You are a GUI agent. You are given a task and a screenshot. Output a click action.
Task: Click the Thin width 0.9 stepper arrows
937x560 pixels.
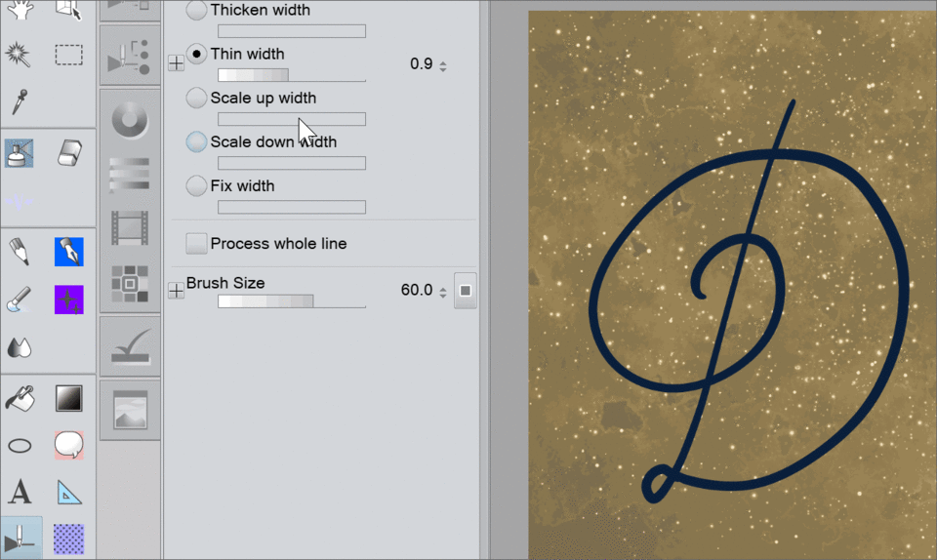[443, 65]
